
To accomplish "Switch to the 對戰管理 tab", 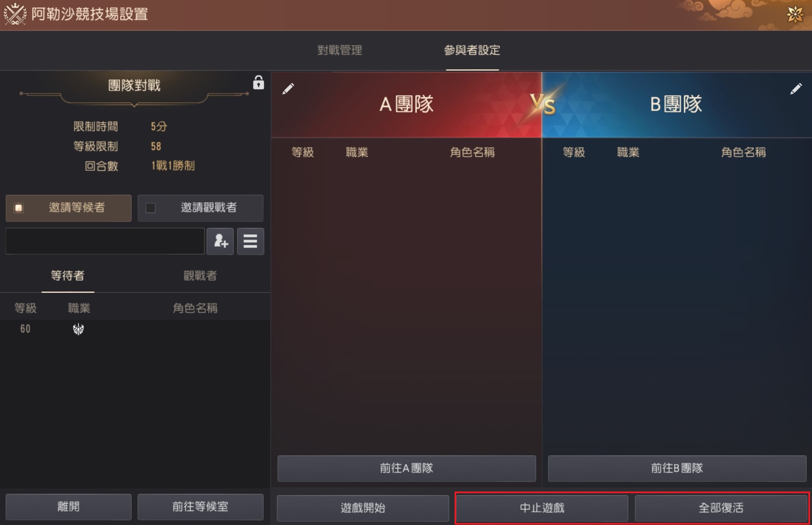I will [x=340, y=50].
